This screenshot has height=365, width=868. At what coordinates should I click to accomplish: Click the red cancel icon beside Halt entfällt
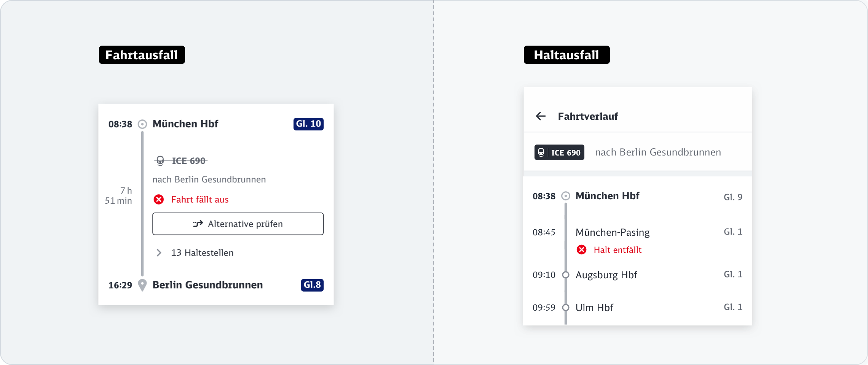pos(581,250)
